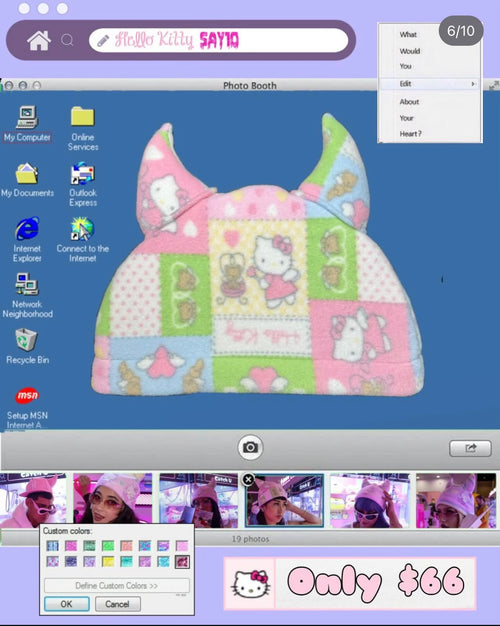Confirm with the OK button
The width and height of the screenshot is (500, 626).
click(x=67, y=604)
